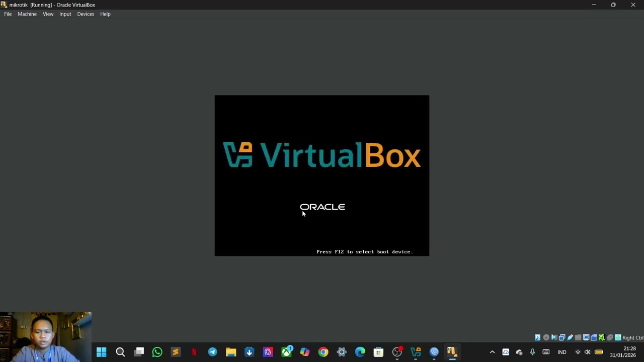Click the 'Press F12 to select boot device' text
Viewport: 644px width, 362px height.
coord(364,251)
